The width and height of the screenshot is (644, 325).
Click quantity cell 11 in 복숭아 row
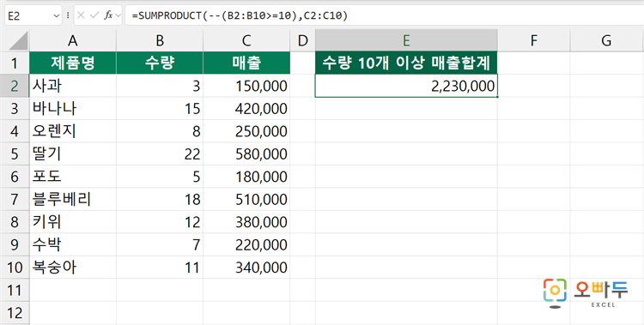point(160,268)
